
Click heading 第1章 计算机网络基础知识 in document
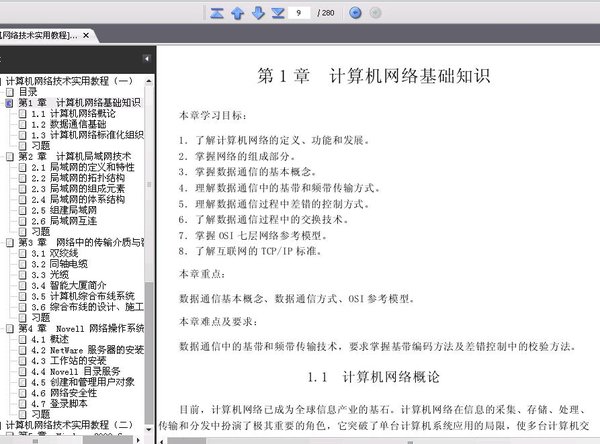point(373,75)
